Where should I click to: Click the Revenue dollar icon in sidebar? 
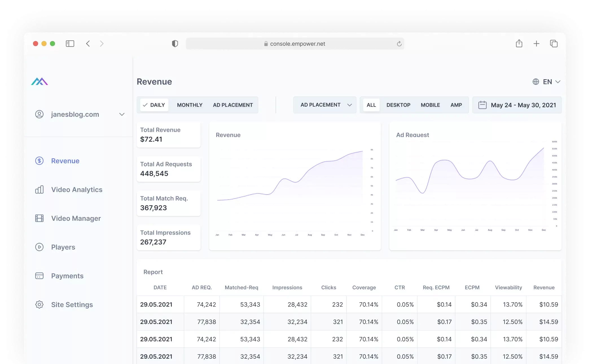(x=39, y=161)
